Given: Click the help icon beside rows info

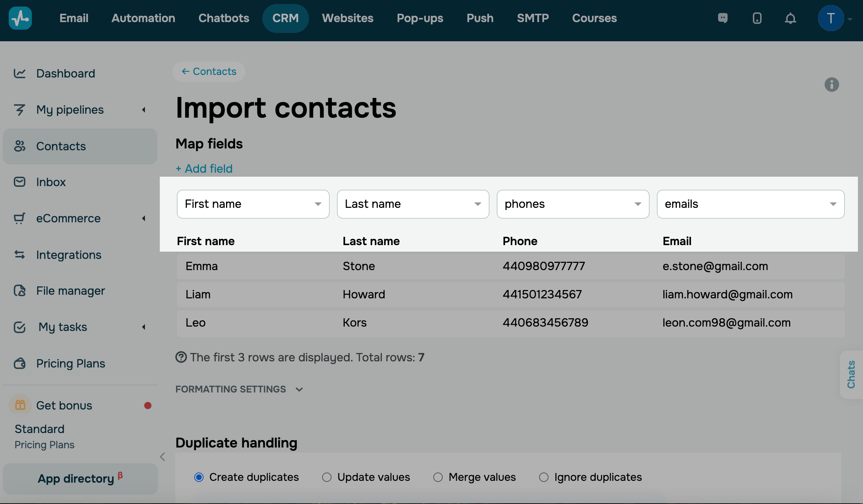Looking at the screenshot, I should 181,357.
